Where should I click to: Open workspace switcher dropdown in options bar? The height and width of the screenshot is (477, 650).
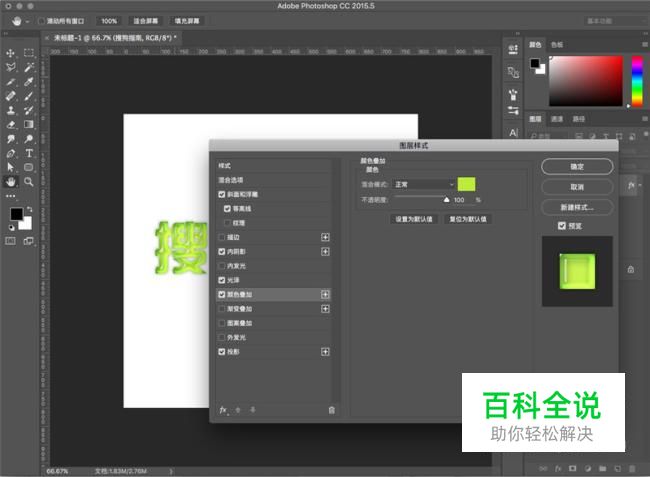(615, 21)
